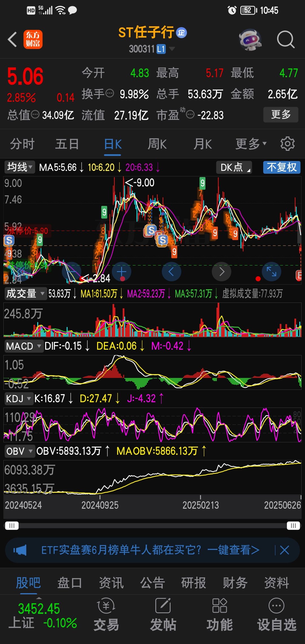Select the 公告 tab
The height and width of the screenshot is (644, 305).
[x=152, y=583]
